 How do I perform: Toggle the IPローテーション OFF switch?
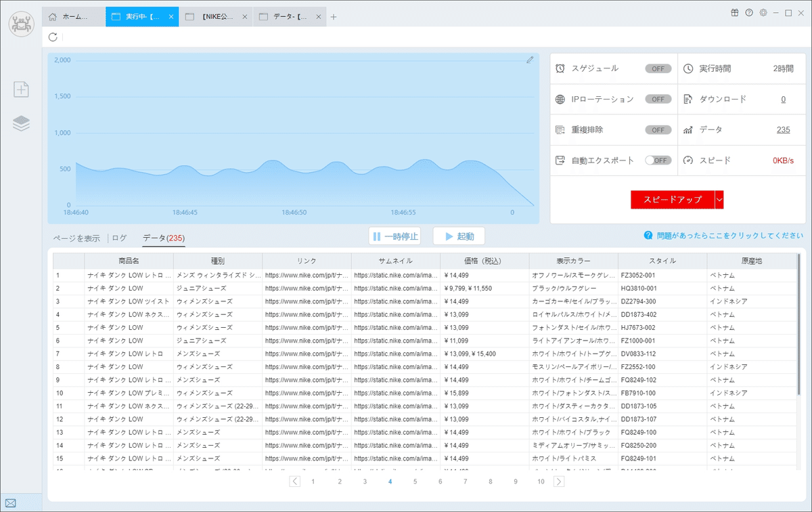coord(658,99)
